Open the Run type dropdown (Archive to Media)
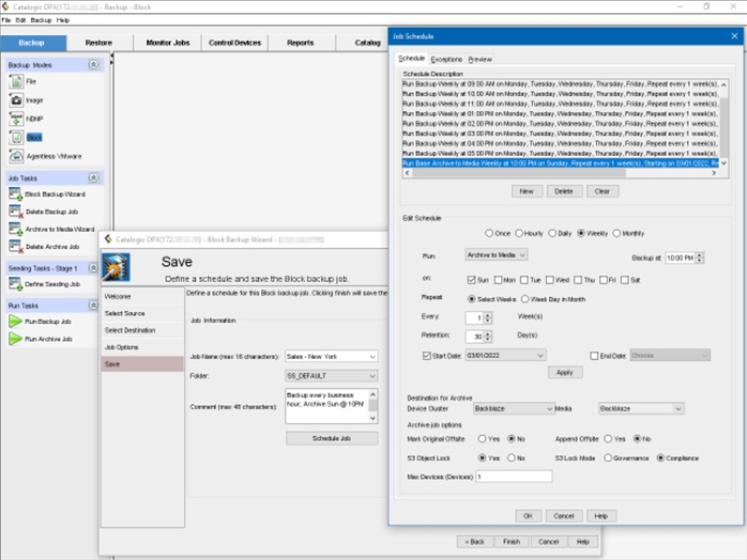Viewport: 747px width, 560px height. pos(496,255)
